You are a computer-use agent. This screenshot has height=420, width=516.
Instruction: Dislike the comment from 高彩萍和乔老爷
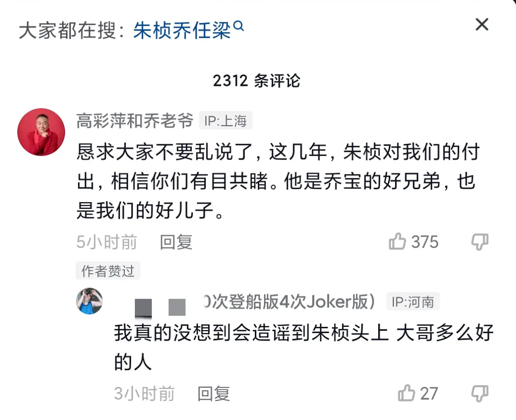[x=480, y=242]
